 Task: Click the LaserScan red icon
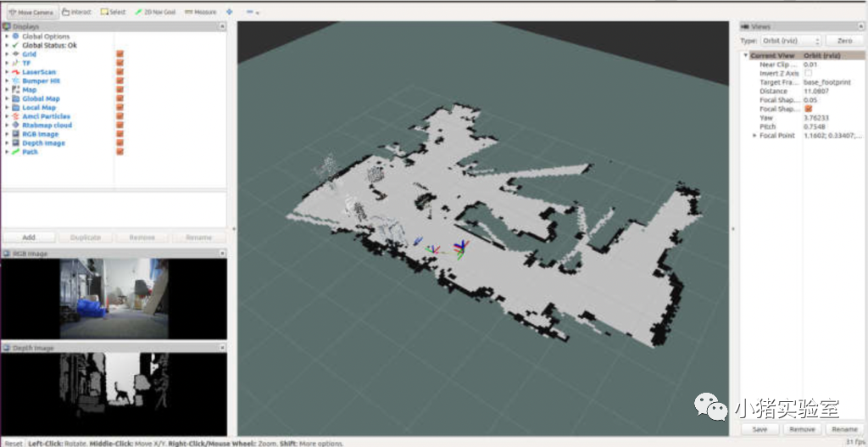point(15,72)
